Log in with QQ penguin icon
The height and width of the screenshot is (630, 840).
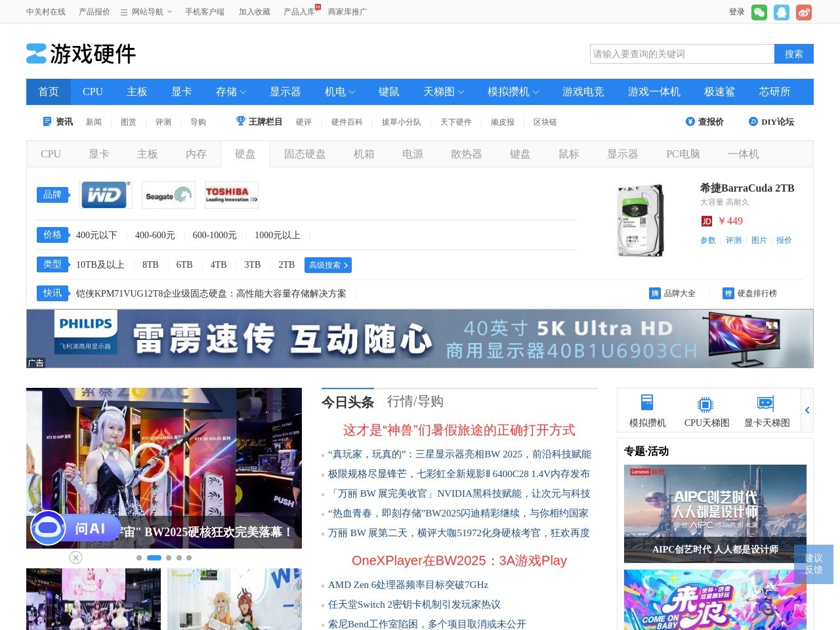coord(781,12)
